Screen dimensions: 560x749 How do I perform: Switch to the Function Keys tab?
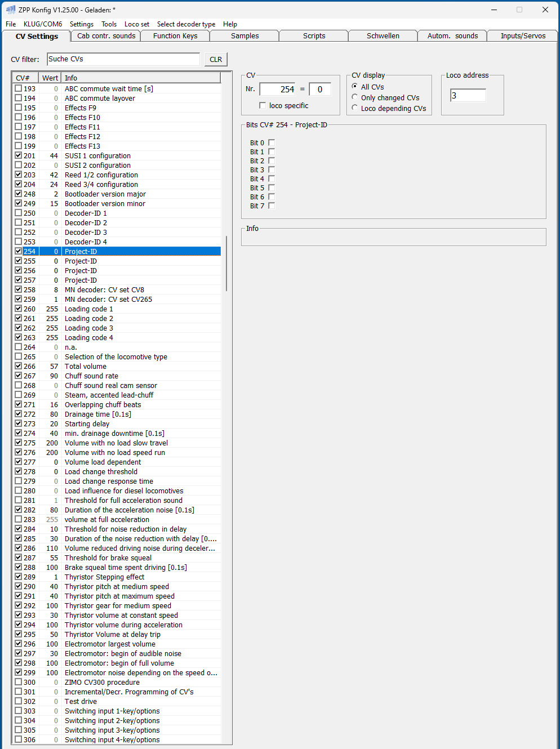pyautogui.click(x=175, y=36)
